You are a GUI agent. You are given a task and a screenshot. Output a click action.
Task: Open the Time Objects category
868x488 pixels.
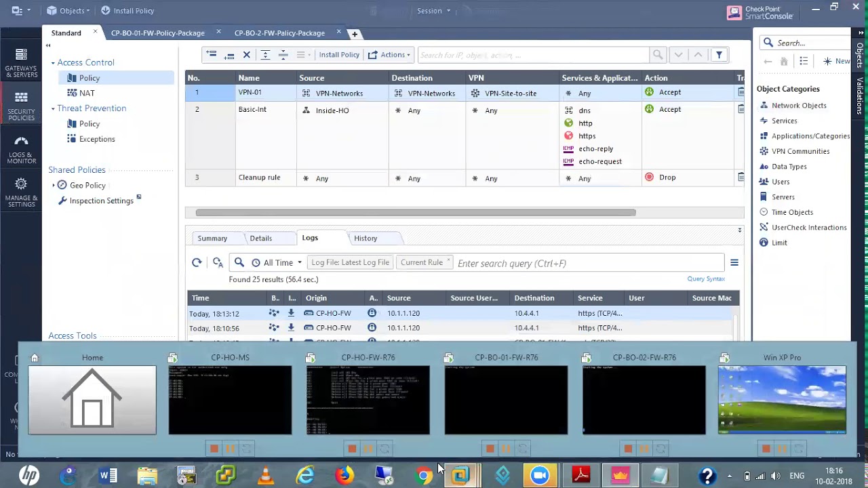(x=792, y=212)
